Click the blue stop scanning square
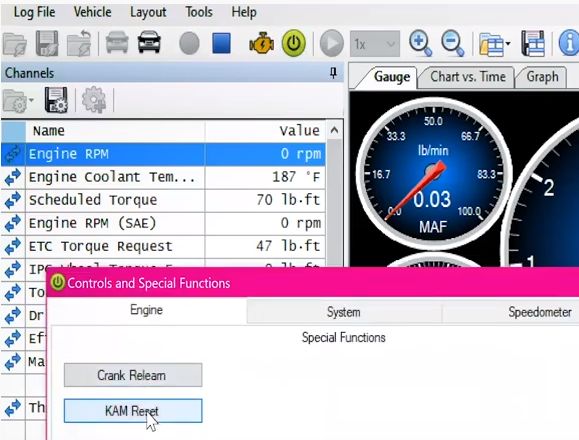579x440 pixels. (222, 43)
